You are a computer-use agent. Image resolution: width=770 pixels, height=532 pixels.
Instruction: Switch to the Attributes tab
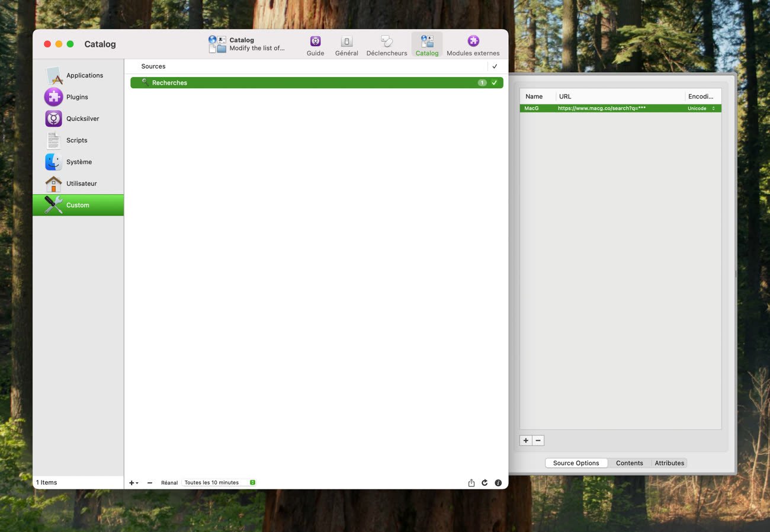pos(669,463)
